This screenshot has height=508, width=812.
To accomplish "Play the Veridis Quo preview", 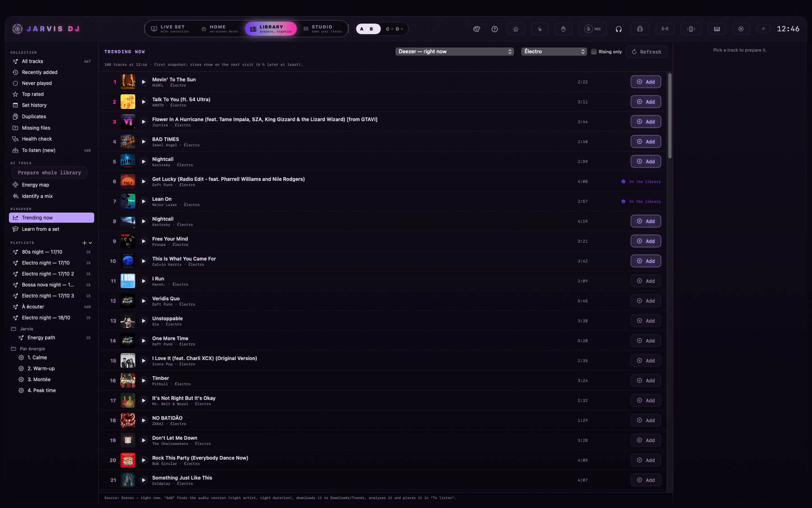I will click(x=143, y=301).
